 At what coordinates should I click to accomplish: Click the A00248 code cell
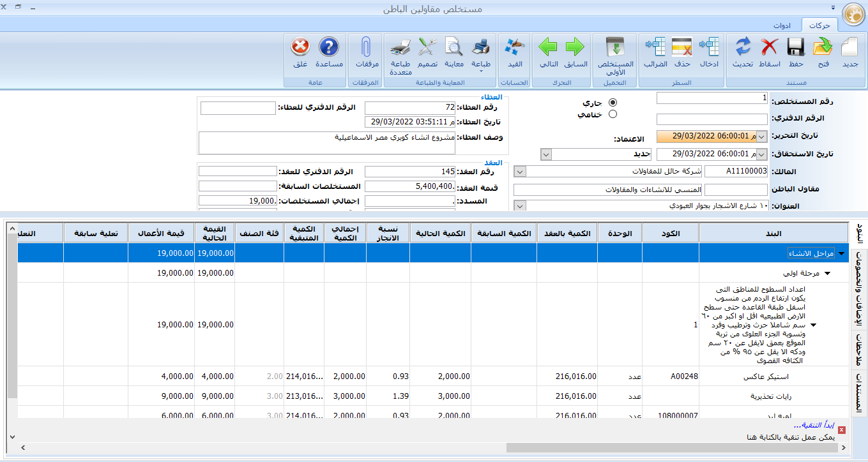point(671,376)
